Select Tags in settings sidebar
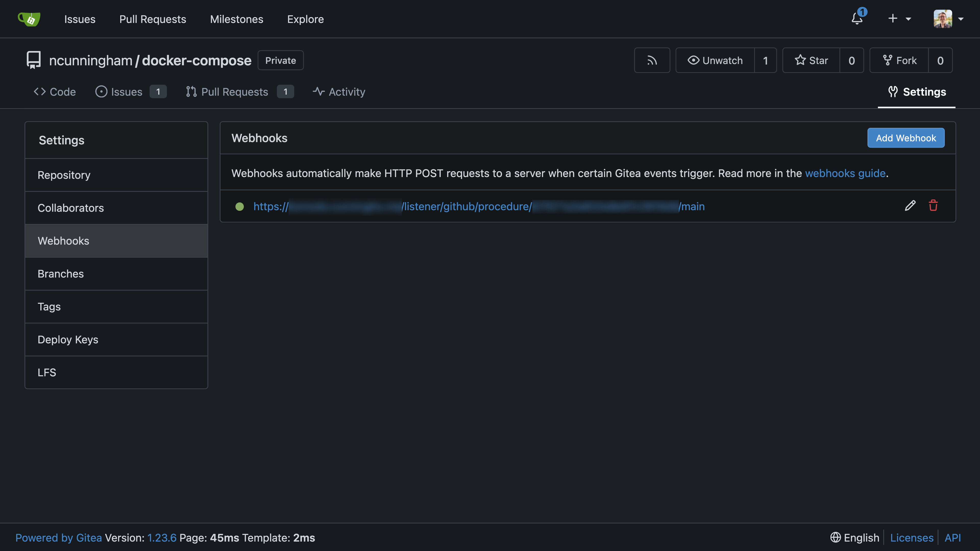 point(116,306)
